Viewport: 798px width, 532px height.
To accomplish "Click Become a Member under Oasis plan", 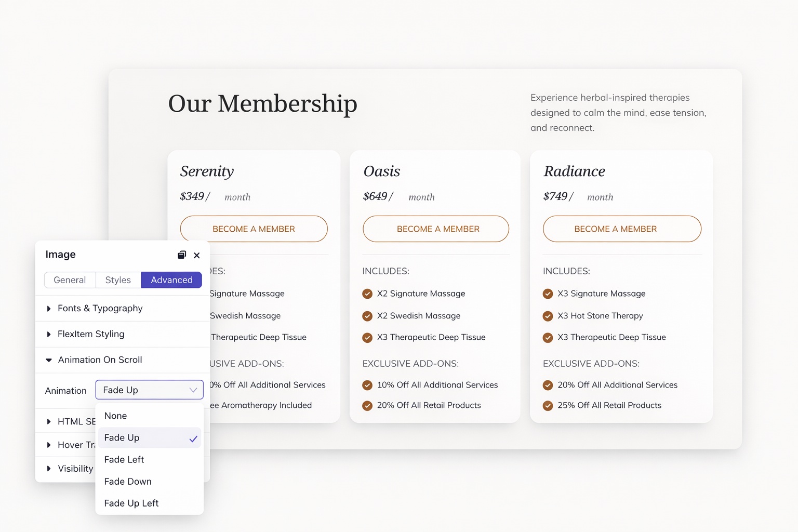I will [436, 229].
